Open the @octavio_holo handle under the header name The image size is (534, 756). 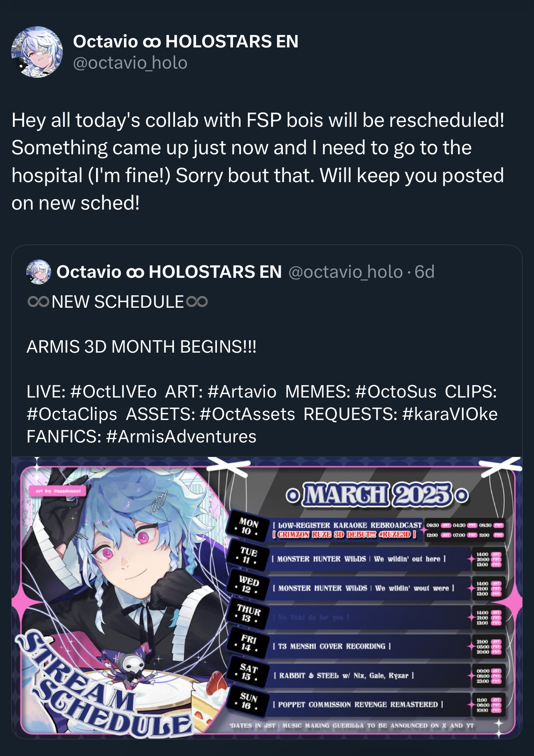coord(130,63)
